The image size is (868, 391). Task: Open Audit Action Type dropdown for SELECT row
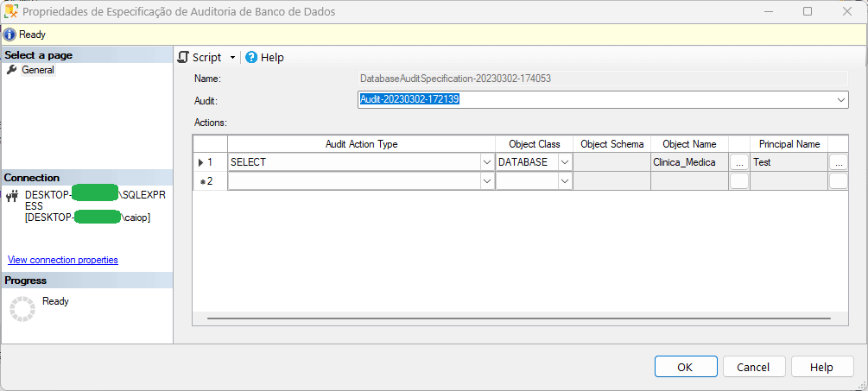(487, 162)
